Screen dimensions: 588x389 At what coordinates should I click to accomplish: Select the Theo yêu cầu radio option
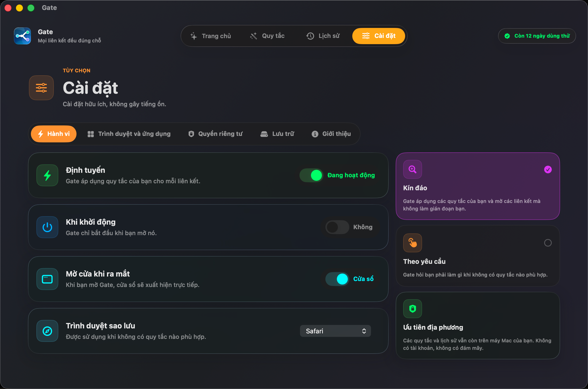[x=548, y=243]
